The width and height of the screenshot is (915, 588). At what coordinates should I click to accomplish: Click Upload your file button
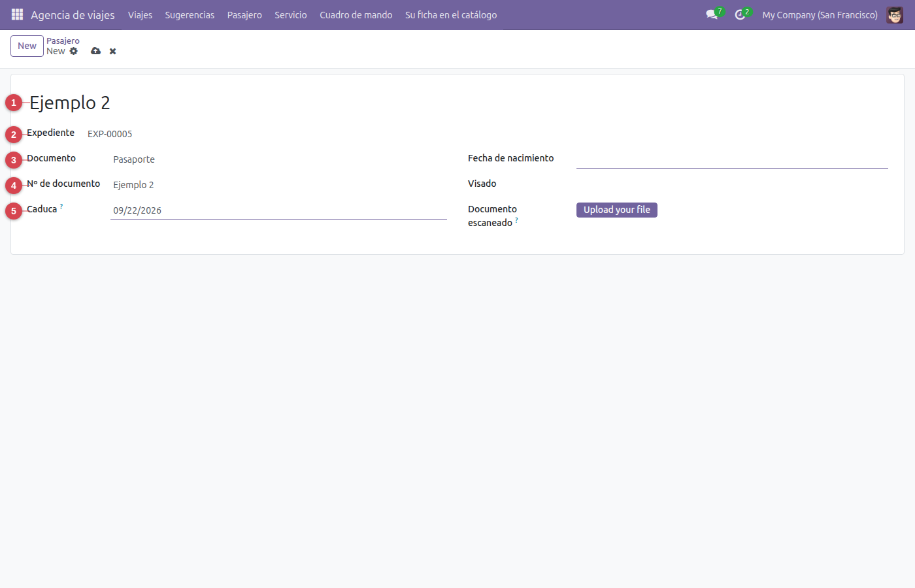pyautogui.click(x=617, y=210)
